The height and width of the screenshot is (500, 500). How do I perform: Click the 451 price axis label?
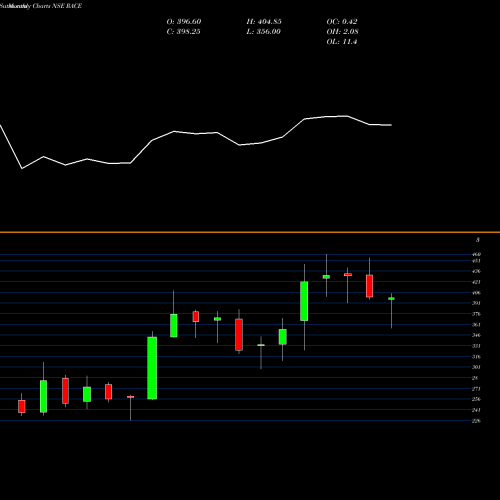tap(476, 261)
